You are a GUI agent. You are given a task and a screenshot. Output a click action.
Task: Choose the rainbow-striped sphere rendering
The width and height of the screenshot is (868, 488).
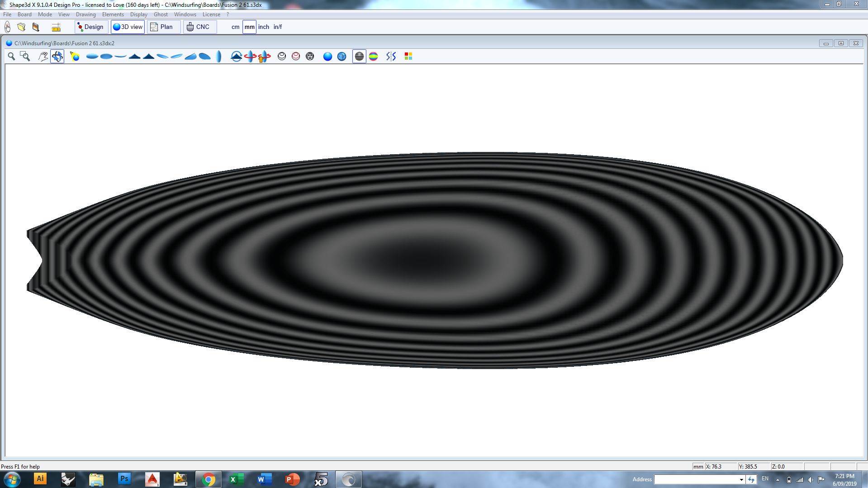coord(373,56)
